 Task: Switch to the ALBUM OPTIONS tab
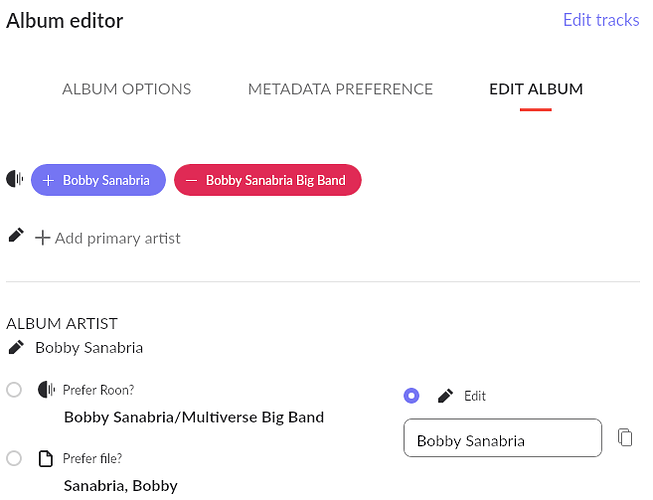click(x=126, y=89)
